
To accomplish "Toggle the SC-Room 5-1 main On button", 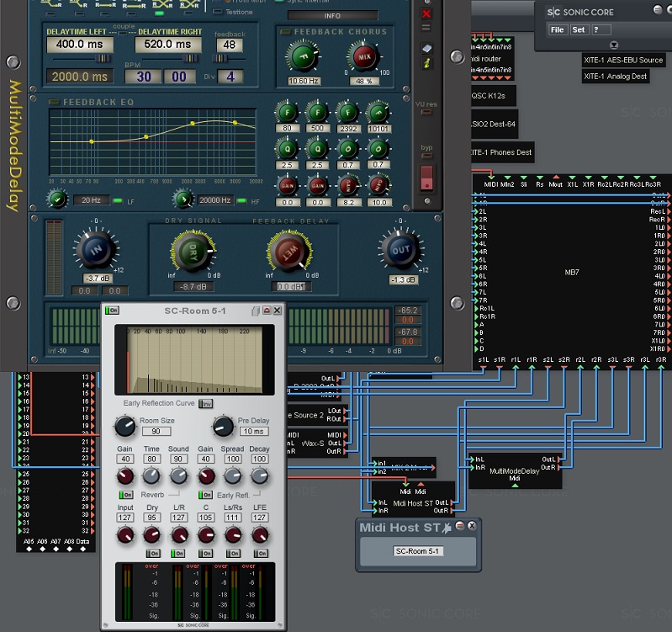I will click(113, 310).
